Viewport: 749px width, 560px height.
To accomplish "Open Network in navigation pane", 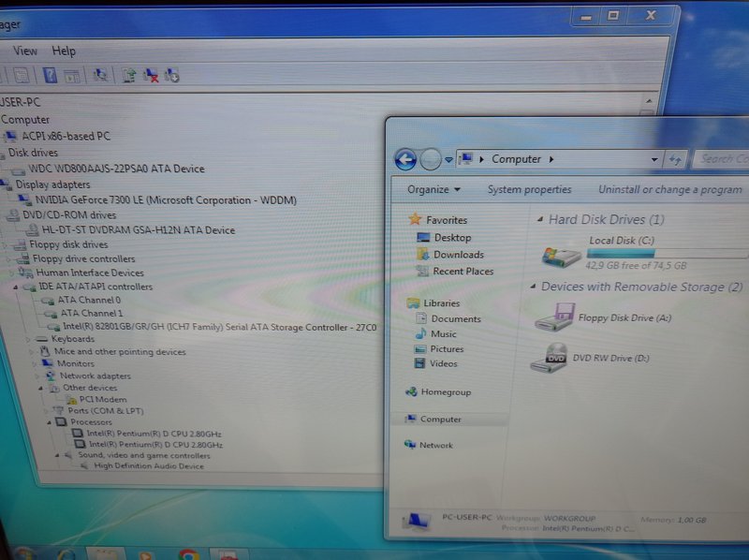I will point(435,446).
